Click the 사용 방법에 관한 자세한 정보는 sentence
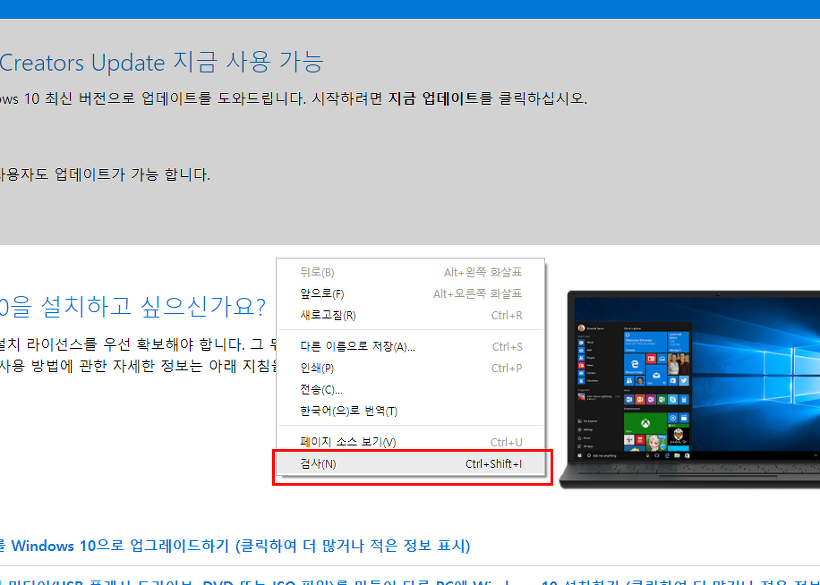This screenshot has width=820, height=585. tap(139, 366)
